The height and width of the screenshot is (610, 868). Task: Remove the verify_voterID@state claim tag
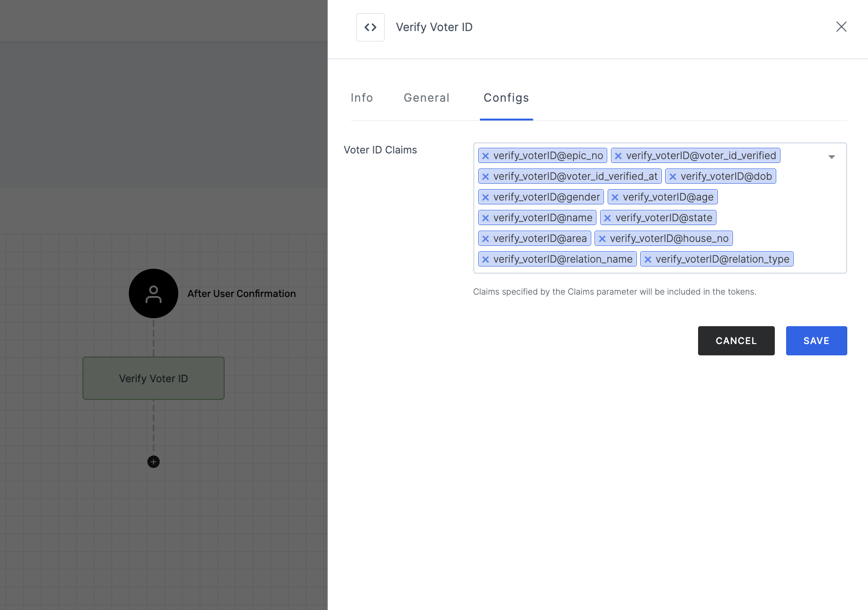click(607, 218)
